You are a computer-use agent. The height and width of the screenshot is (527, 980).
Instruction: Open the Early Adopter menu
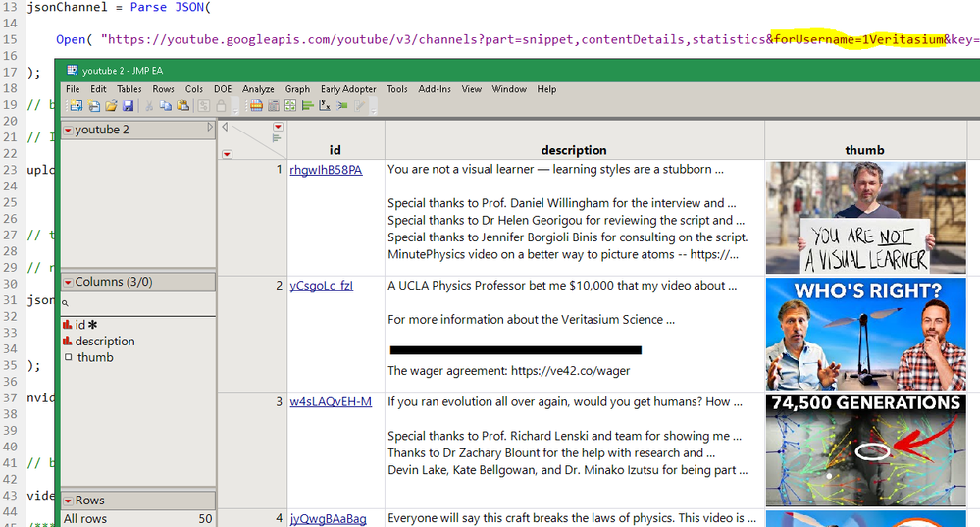click(x=348, y=89)
